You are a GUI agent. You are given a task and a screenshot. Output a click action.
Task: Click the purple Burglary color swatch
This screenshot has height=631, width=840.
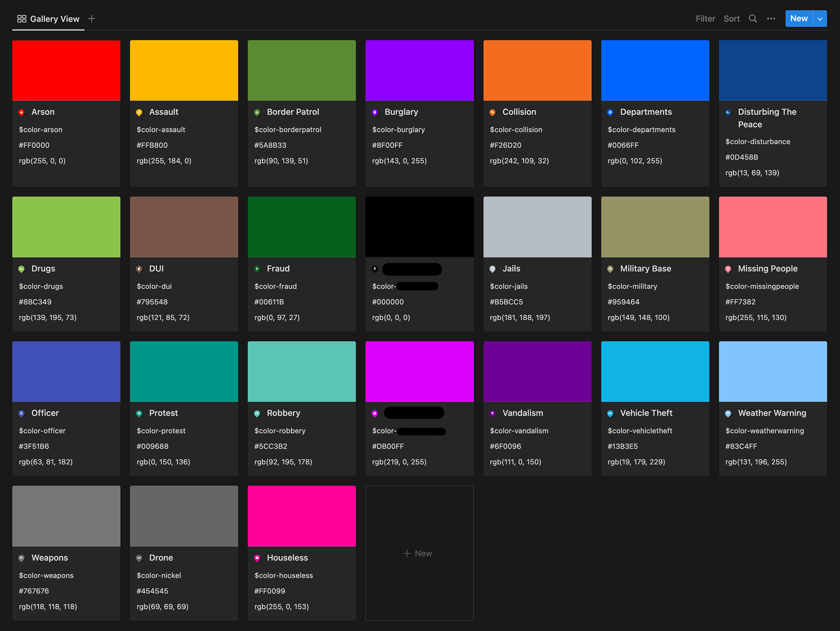[x=419, y=70]
